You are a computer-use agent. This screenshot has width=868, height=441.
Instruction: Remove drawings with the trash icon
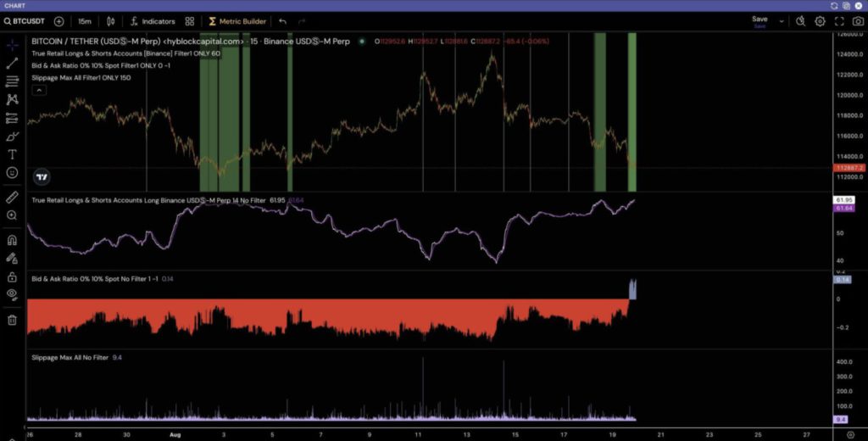coord(13,320)
